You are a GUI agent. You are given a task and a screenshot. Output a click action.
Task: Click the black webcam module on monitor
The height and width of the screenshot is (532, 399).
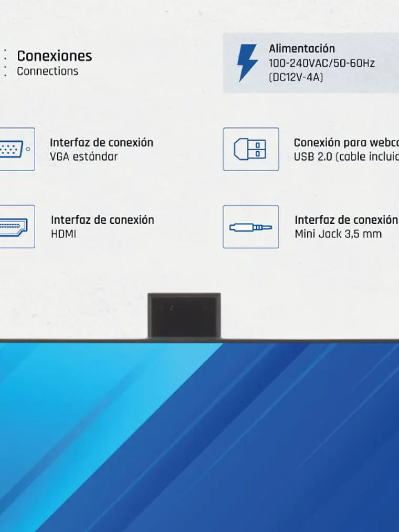click(184, 316)
